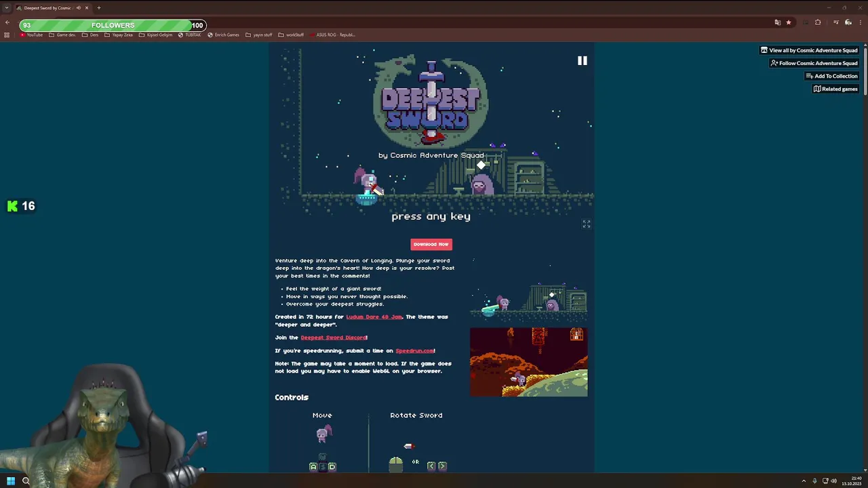The image size is (868, 488).
Task: Click the page scrollbar up arrow
Action: tap(865, 45)
